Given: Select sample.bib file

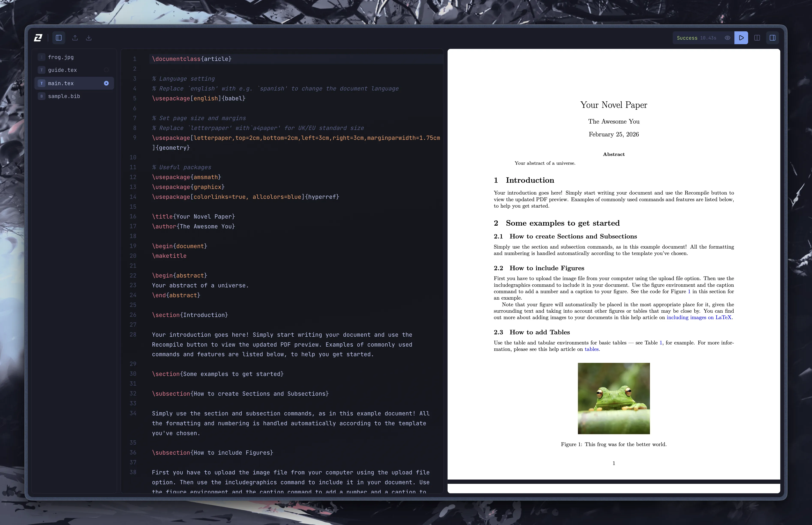Looking at the screenshot, I should click(x=64, y=97).
